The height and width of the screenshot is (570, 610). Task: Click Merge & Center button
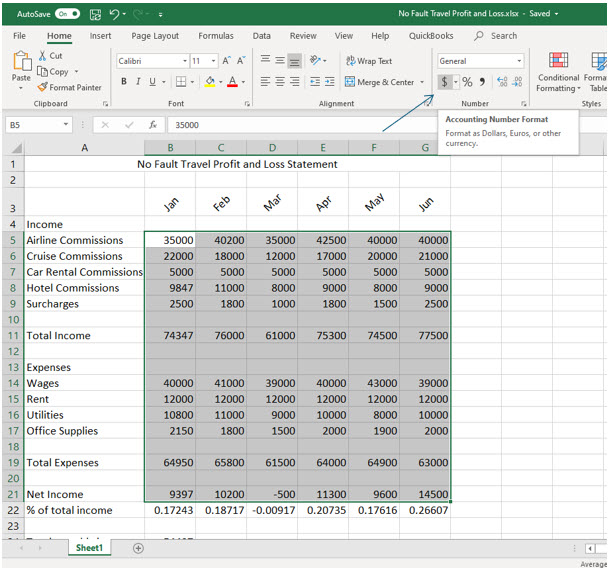click(x=380, y=82)
